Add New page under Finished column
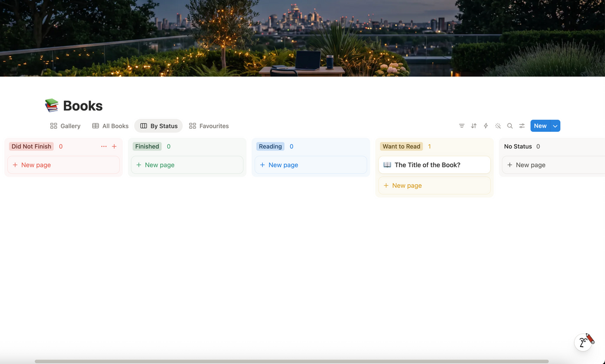The width and height of the screenshot is (605, 364). [187, 165]
